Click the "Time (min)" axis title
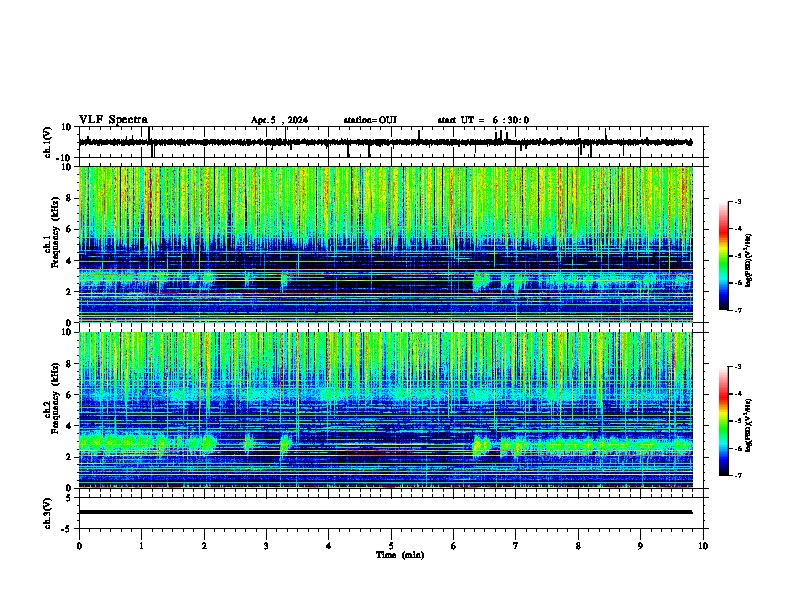 tap(400, 555)
